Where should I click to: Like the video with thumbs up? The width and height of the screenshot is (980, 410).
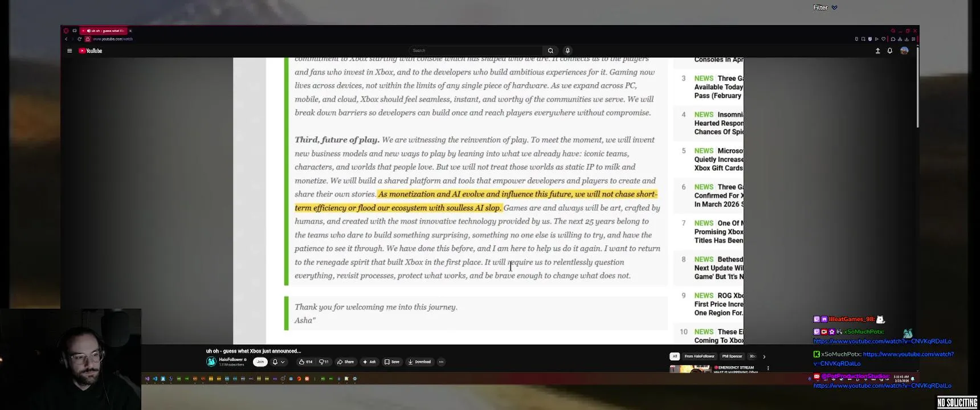[x=305, y=362]
